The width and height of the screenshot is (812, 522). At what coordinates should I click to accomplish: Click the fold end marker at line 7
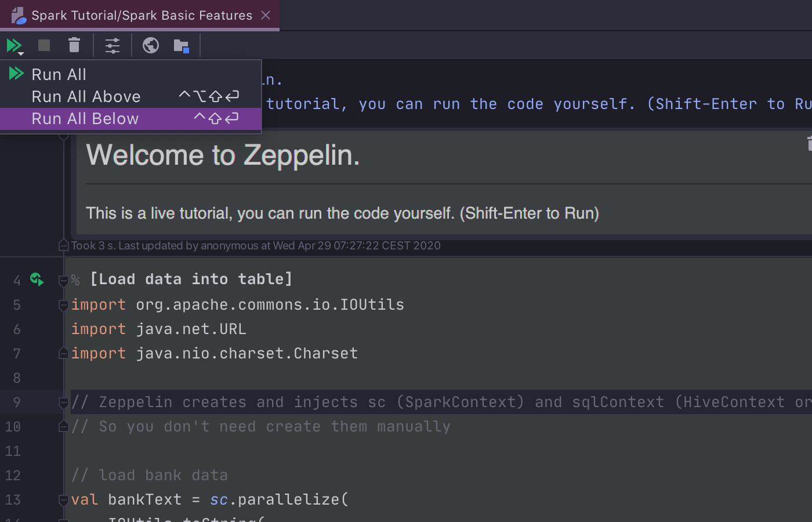click(x=64, y=353)
